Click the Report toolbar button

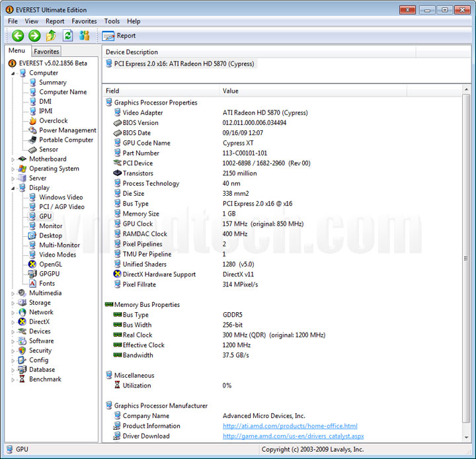tap(119, 36)
